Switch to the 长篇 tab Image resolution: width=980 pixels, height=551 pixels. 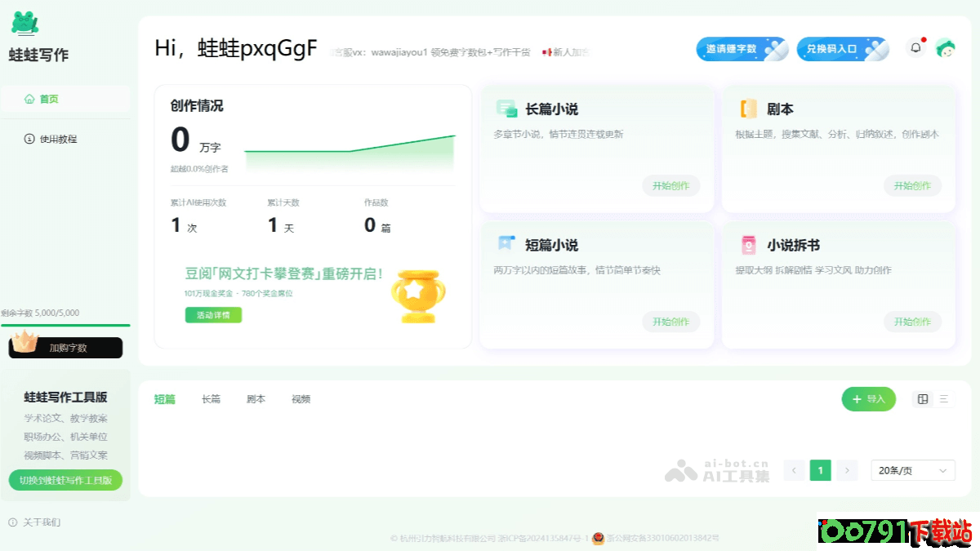pyautogui.click(x=211, y=399)
